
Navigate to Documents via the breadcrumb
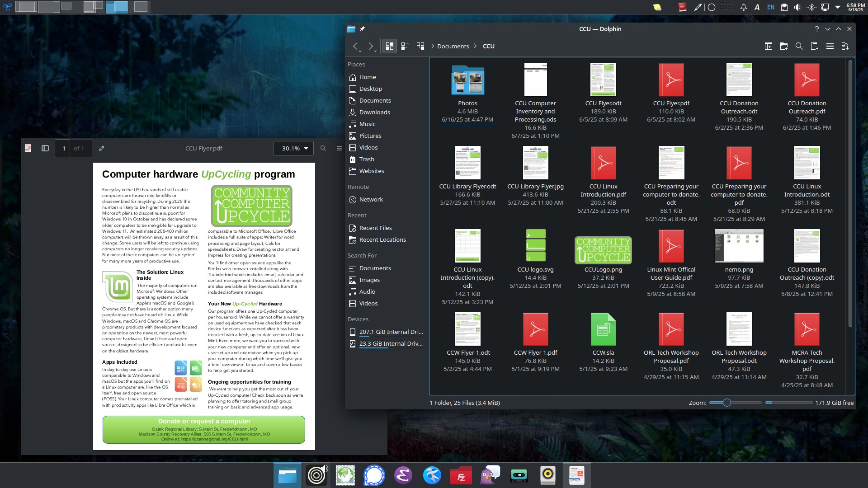point(453,46)
